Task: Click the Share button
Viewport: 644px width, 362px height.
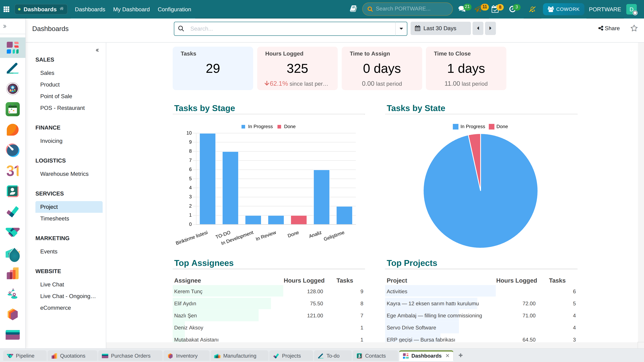Action: pyautogui.click(x=609, y=28)
